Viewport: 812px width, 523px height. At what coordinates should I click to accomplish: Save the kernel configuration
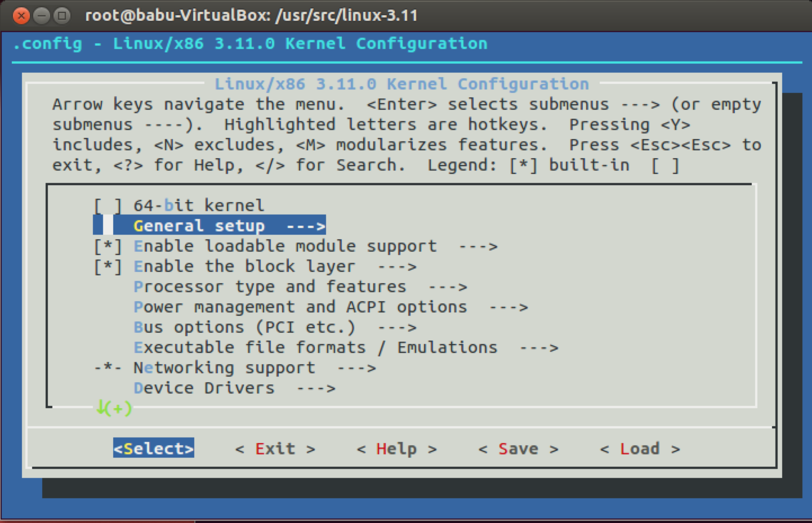[x=517, y=448]
